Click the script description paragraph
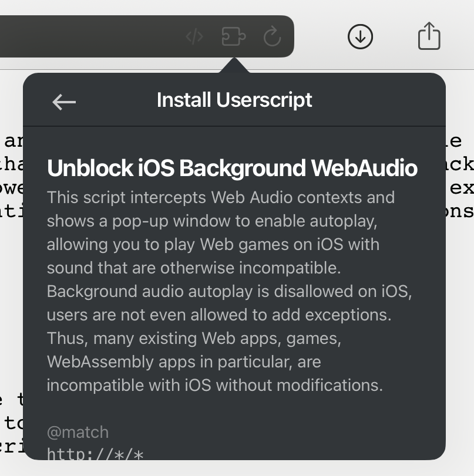 tap(220, 291)
